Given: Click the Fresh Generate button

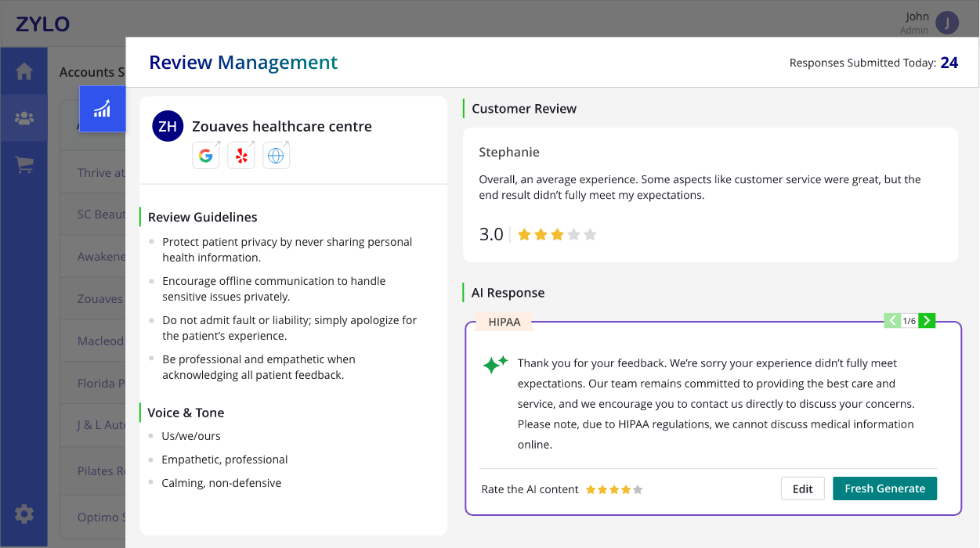Looking at the screenshot, I should [x=884, y=489].
